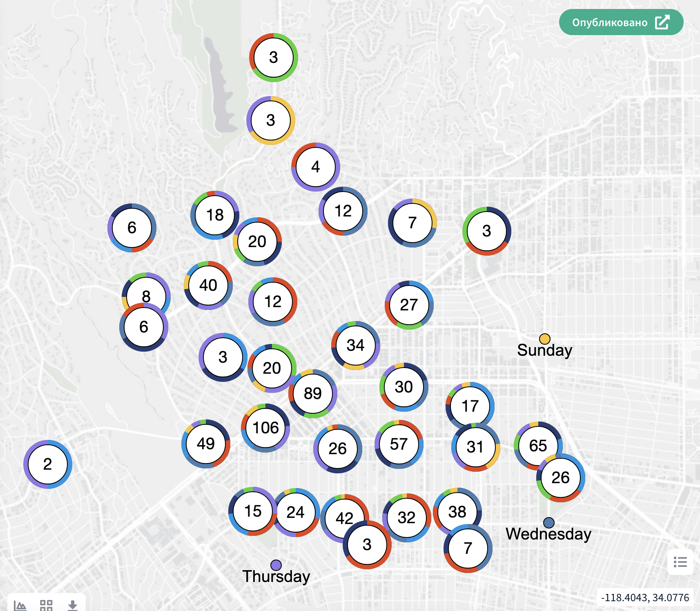Expand the cluster with 106 points
The image size is (700, 611).
(x=265, y=428)
